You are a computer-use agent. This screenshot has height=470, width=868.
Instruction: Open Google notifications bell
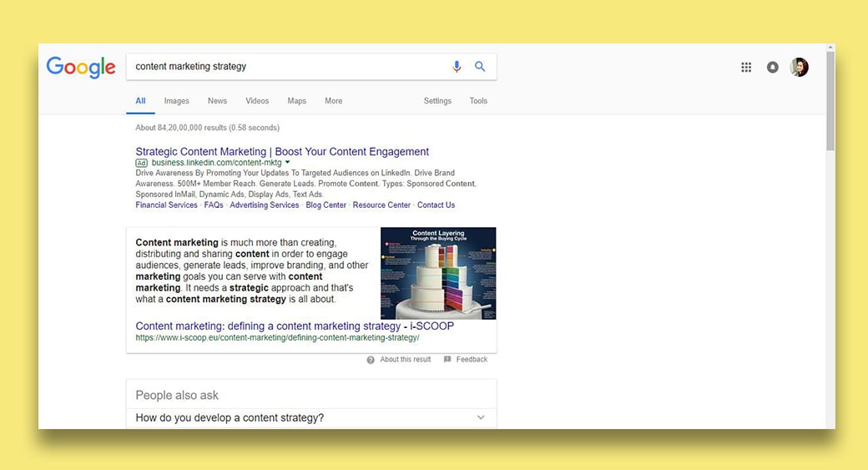pyautogui.click(x=773, y=68)
